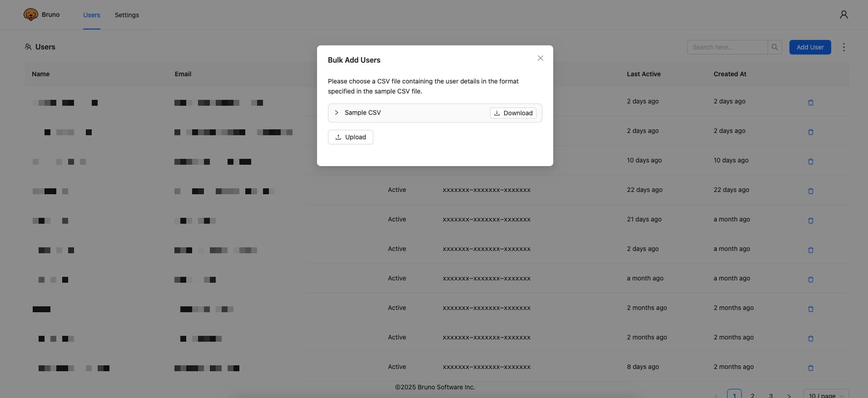Close the Bulk Add Users dialog
Viewport: 868px width, 398px height.
[540, 58]
